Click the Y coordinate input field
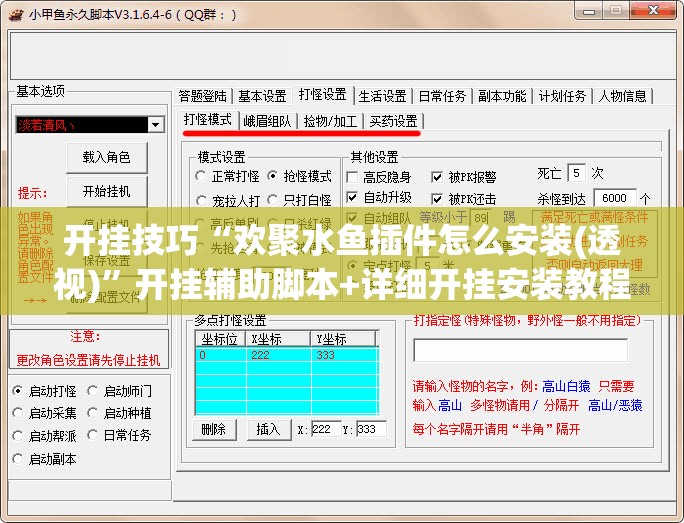684x523 pixels. coord(371,429)
